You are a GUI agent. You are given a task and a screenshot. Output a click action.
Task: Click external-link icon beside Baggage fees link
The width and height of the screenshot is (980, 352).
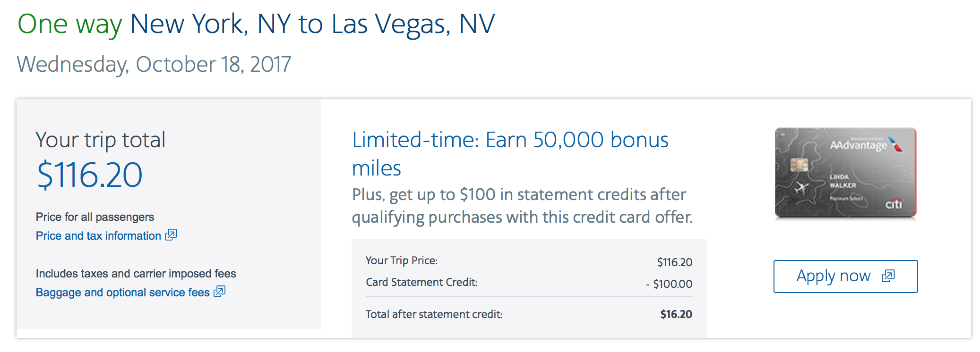point(220,291)
